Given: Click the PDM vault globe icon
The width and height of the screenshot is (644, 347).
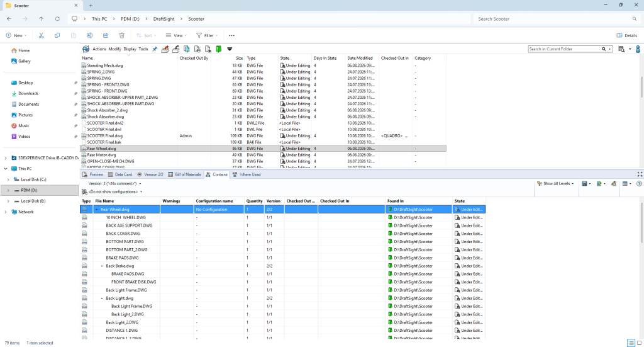Looking at the screenshot, I should coord(86,49).
